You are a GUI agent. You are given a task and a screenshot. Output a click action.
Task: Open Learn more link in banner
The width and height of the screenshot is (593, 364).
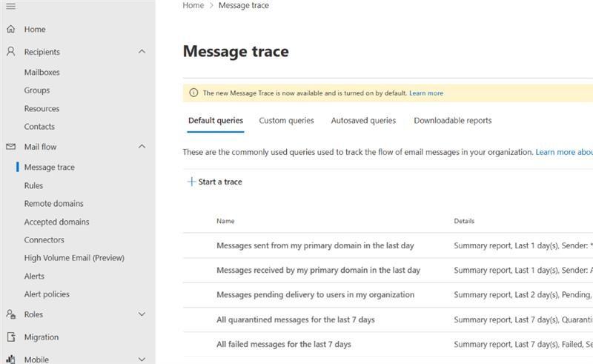[425, 93]
